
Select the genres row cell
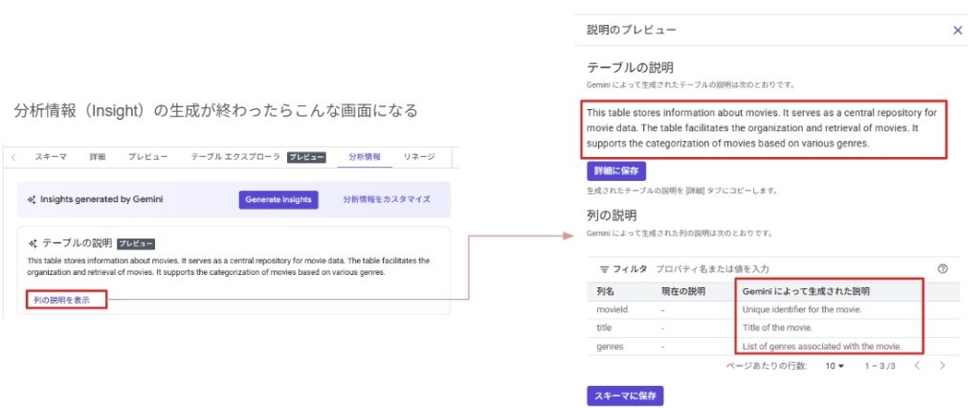point(610,346)
